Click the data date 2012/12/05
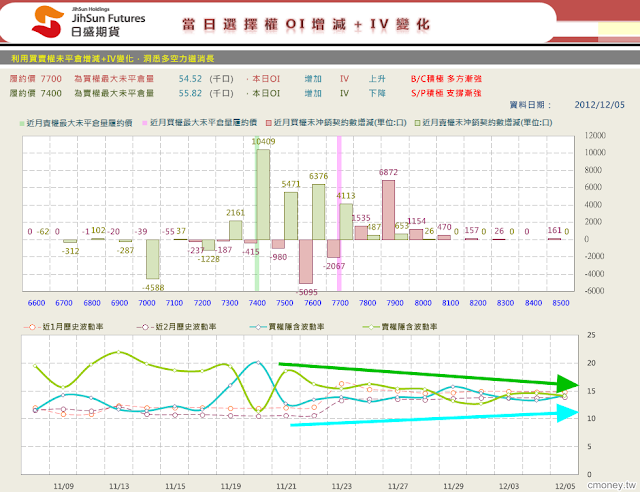 600,105
